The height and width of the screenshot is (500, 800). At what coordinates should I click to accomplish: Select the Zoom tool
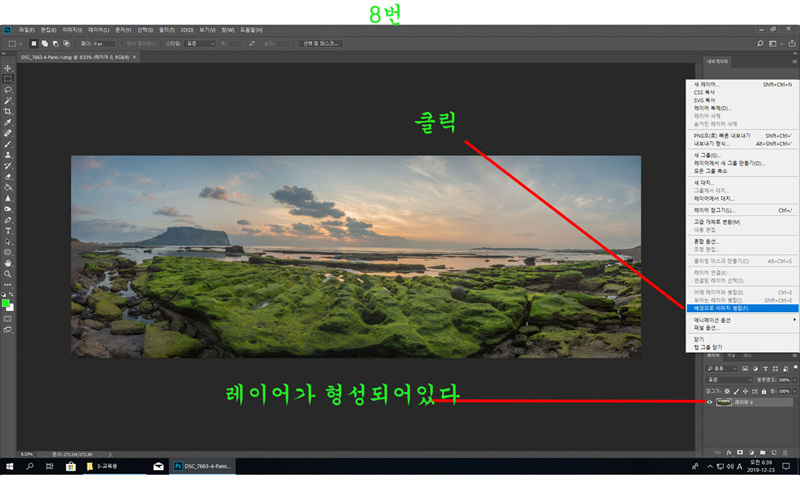pyautogui.click(x=8, y=274)
